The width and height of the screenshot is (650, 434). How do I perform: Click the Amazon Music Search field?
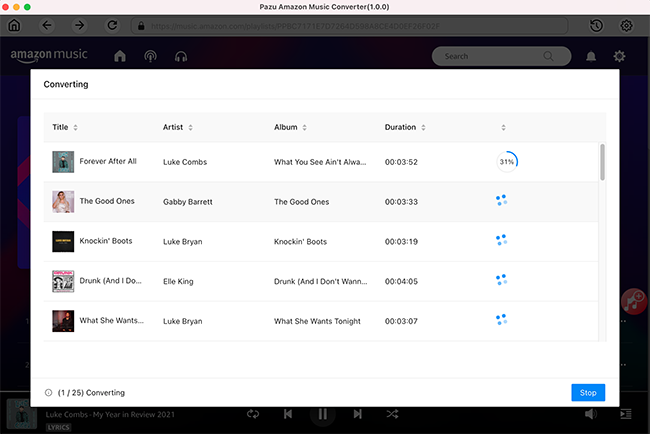click(501, 56)
